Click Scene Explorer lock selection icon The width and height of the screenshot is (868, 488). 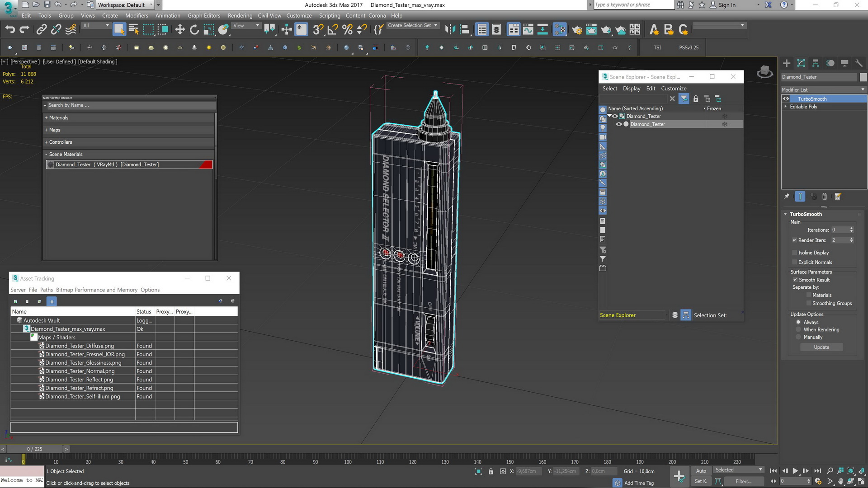[696, 99]
